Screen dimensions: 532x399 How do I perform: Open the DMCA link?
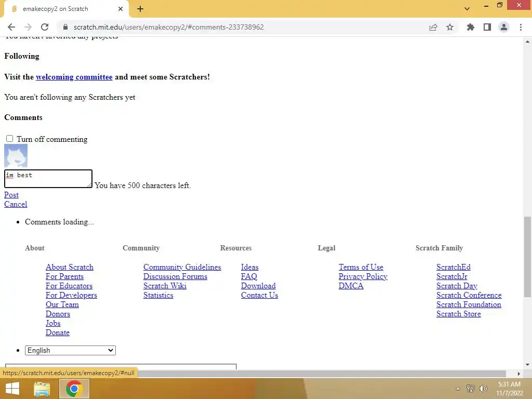(351, 286)
